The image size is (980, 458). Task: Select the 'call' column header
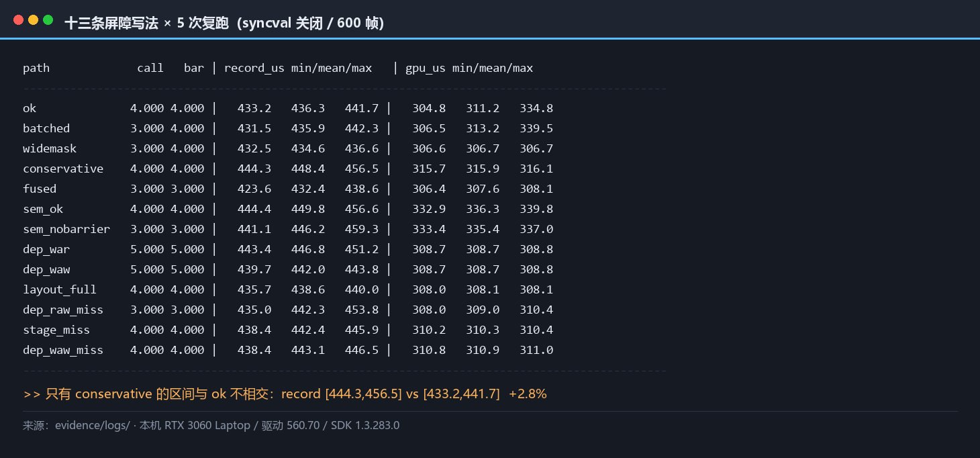pyautogui.click(x=150, y=68)
